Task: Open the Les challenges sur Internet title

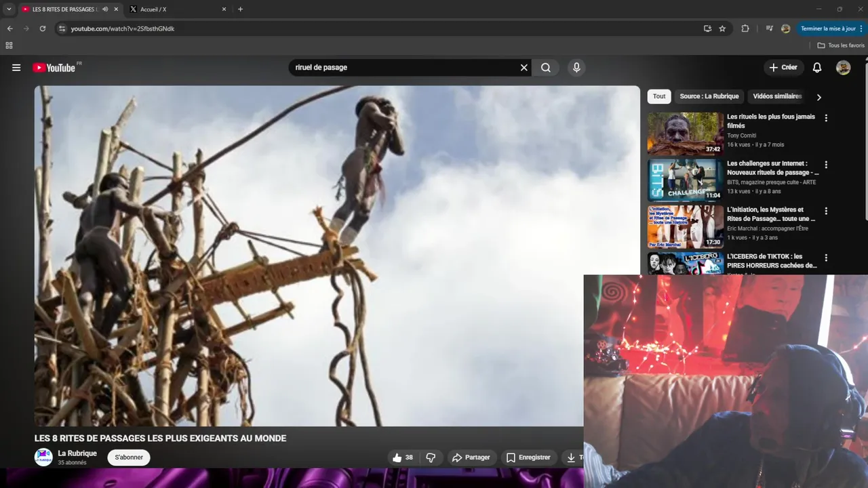Action: tap(772, 168)
